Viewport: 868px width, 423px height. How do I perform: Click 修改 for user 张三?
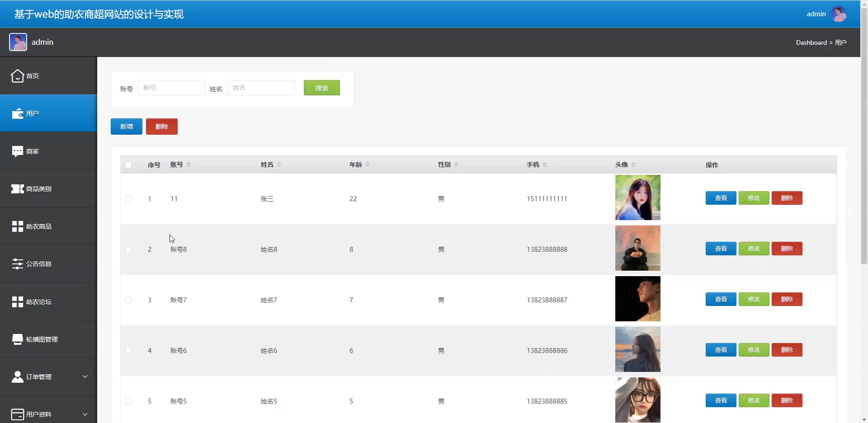[754, 198]
